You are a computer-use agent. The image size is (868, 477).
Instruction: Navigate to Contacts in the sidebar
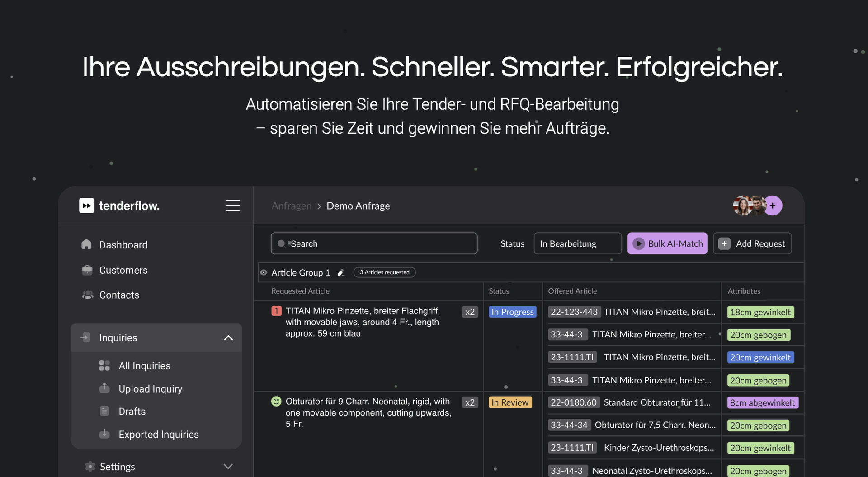point(119,295)
